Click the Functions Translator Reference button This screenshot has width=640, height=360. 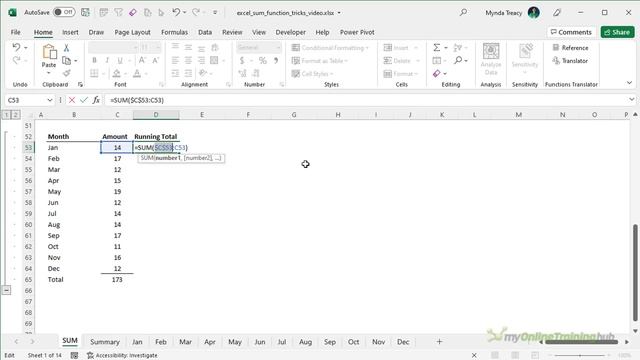click(x=570, y=48)
